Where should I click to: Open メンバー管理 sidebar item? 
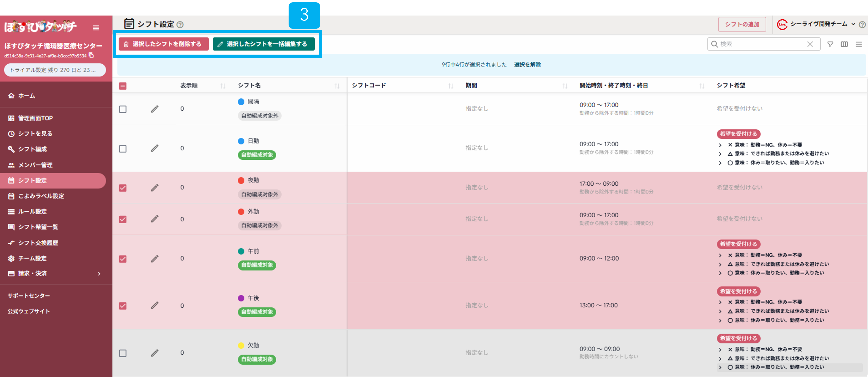point(35,165)
